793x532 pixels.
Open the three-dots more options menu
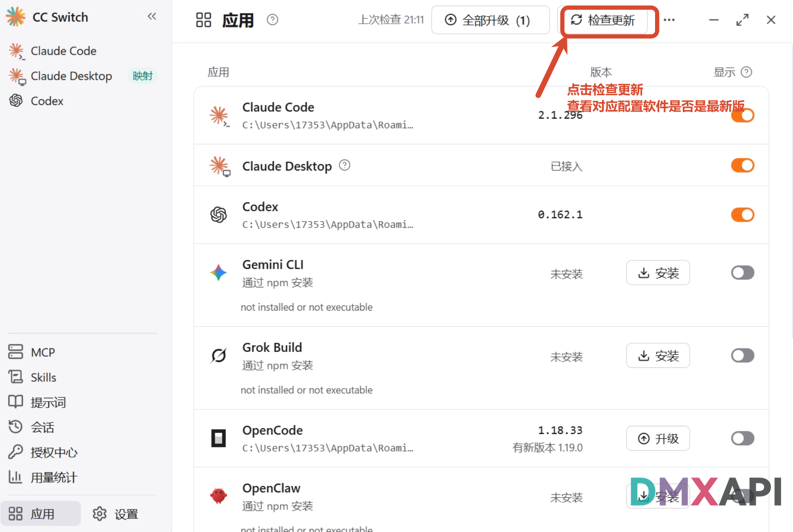tap(669, 20)
